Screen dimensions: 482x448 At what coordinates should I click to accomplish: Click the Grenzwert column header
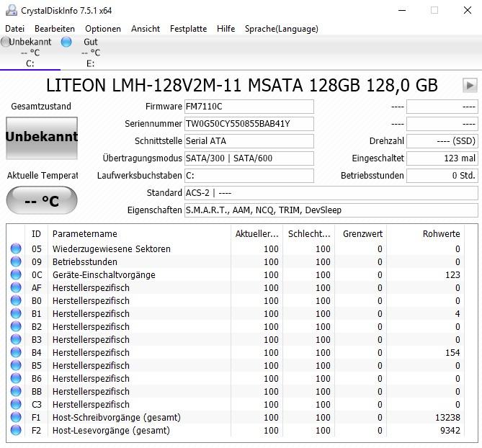pyautogui.click(x=361, y=234)
